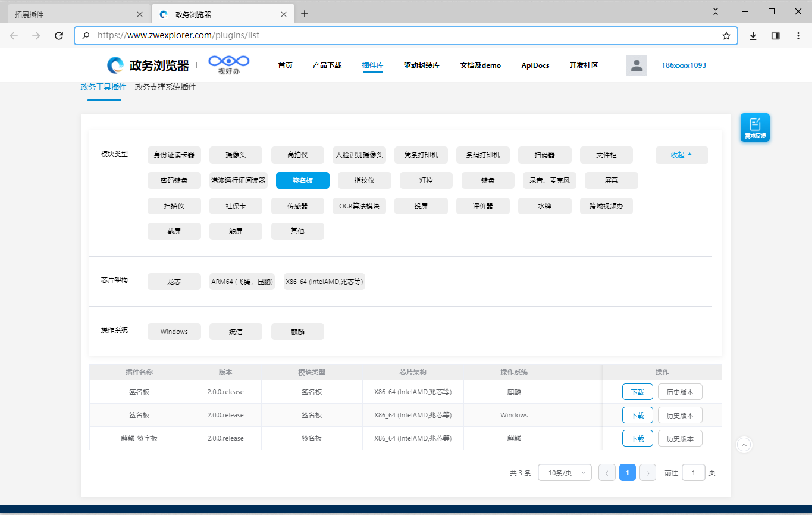Select the 麒麟 operating system filter button

click(297, 332)
